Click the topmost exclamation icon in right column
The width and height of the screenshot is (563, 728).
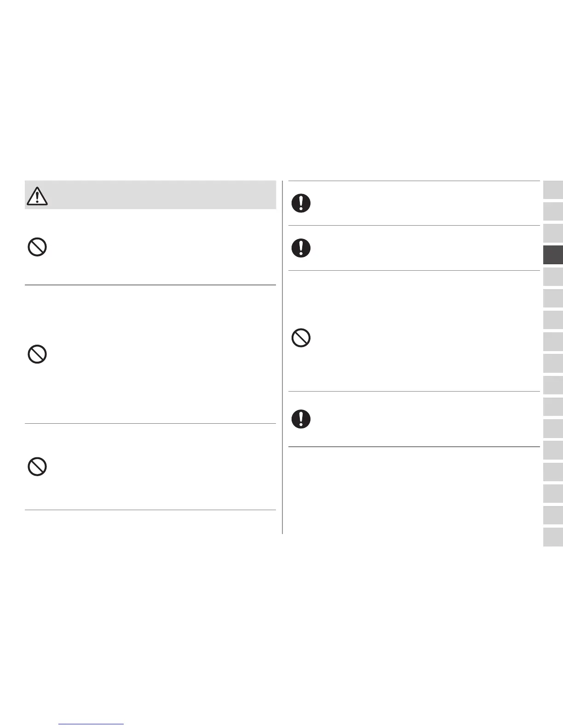[301, 203]
